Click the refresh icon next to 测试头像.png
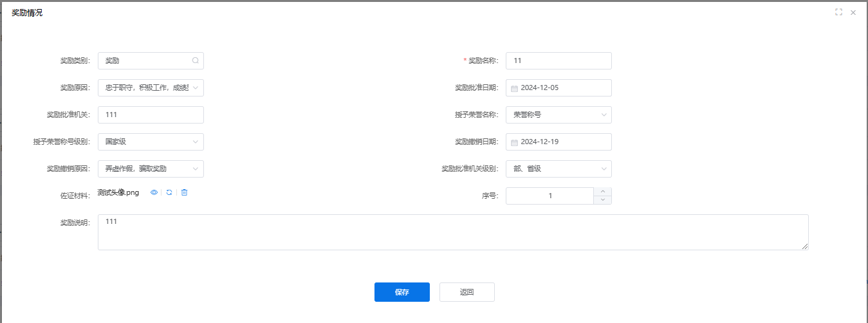This screenshot has width=868, height=323. pos(169,192)
